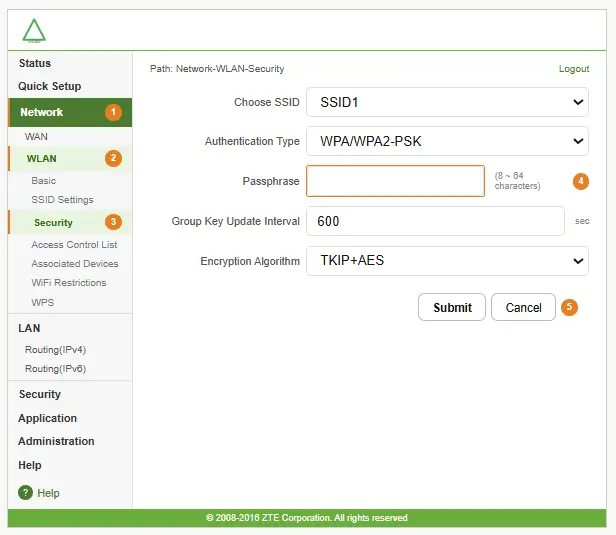The image size is (616, 535).
Task: Open the Administration menu
Action: [x=56, y=441]
